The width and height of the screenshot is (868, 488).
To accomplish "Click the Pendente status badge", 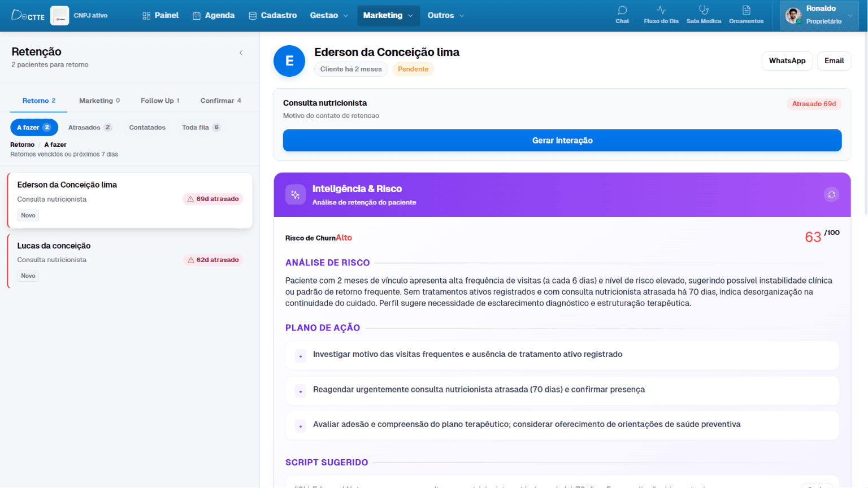I will (x=413, y=69).
